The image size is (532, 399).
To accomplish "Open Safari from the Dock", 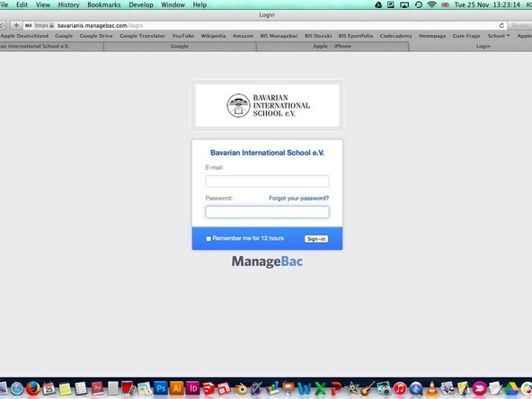I will (17, 388).
